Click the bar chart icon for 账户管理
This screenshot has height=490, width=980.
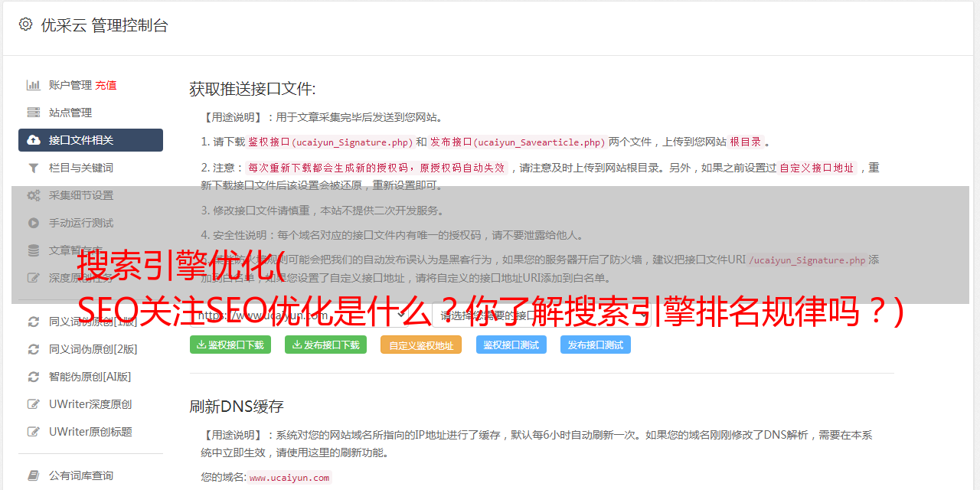pos(34,85)
